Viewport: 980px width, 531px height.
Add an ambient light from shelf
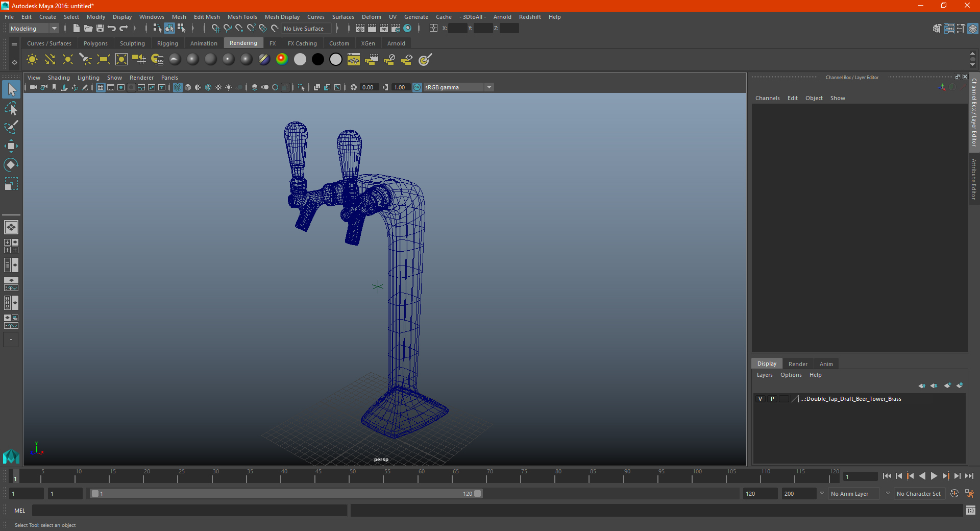point(32,60)
